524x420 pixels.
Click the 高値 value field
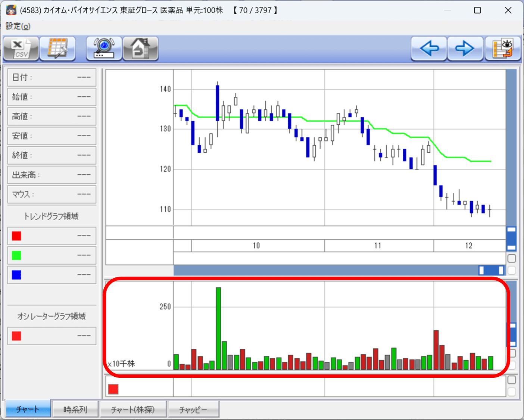click(x=52, y=116)
